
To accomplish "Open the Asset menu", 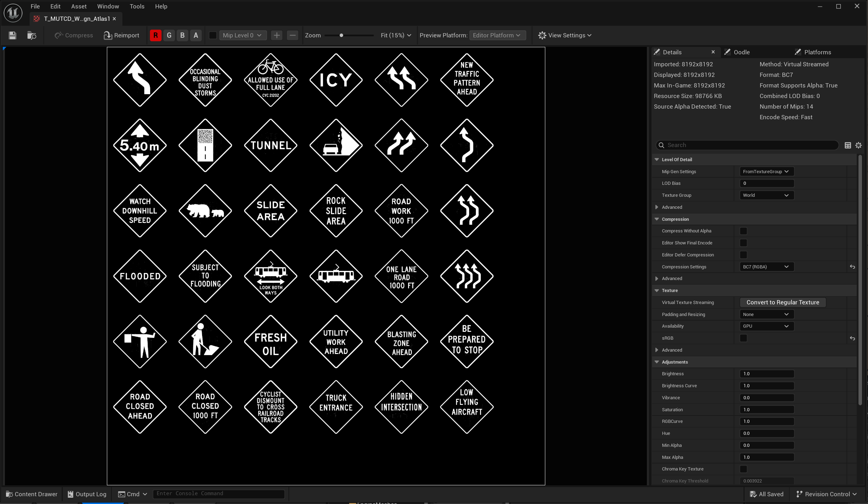I will (79, 6).
